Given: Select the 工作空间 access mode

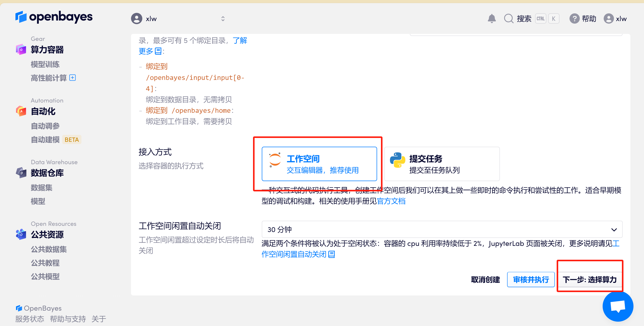Looking at the screenshot, I should [x=319, y=164].
